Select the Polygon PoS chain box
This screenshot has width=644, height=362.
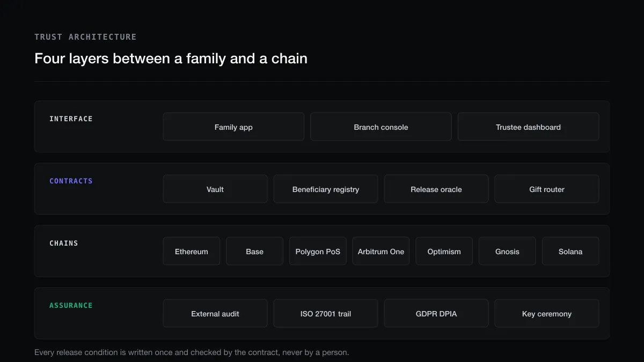pos(318,252)
